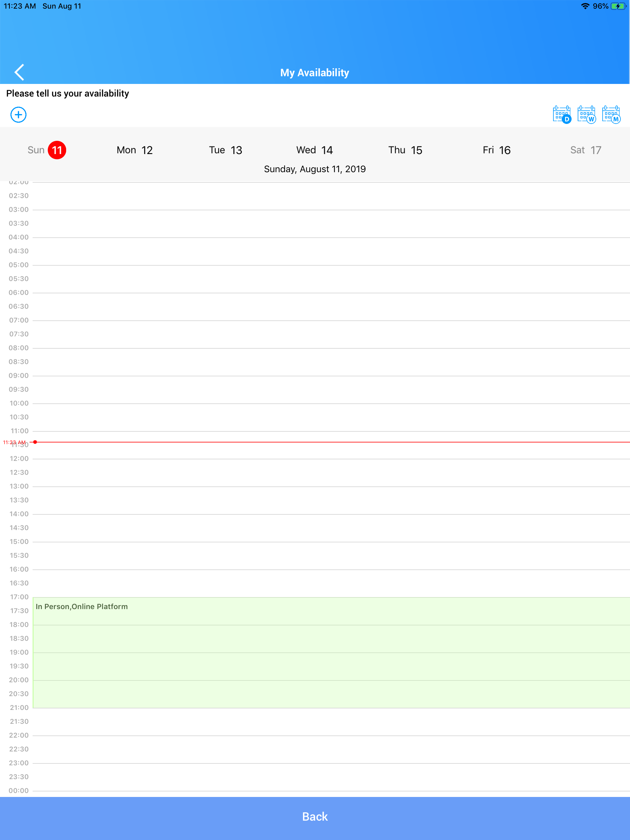The image size is (630, 840).
Task: Select Sat 17 in week strip
Action: coord(585,150)
